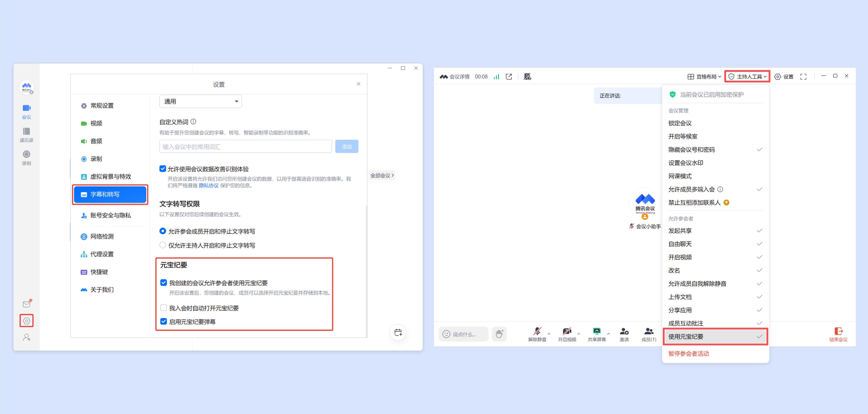
Task: Open the 通用 language dropdown
Action: pos(201,101)
